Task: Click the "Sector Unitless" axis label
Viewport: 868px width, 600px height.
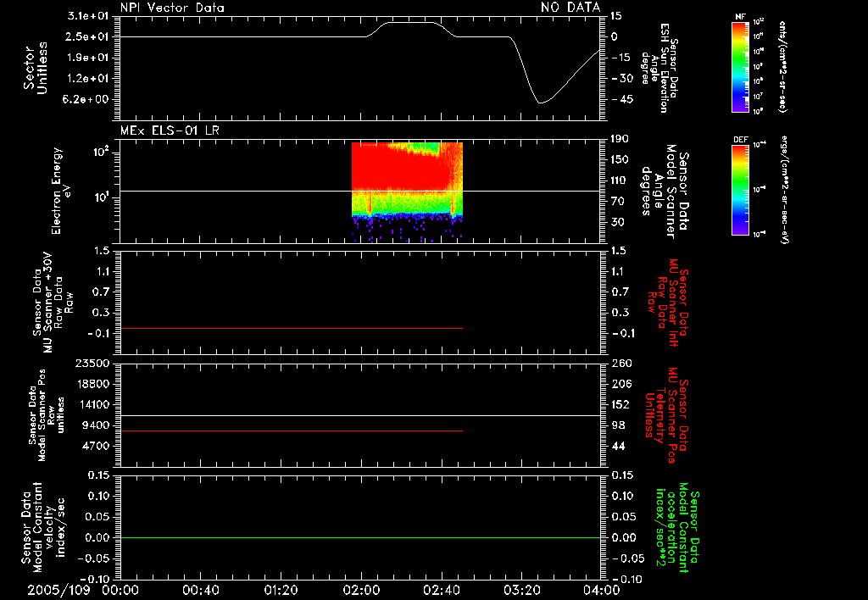Action: (x=36, y=68)
